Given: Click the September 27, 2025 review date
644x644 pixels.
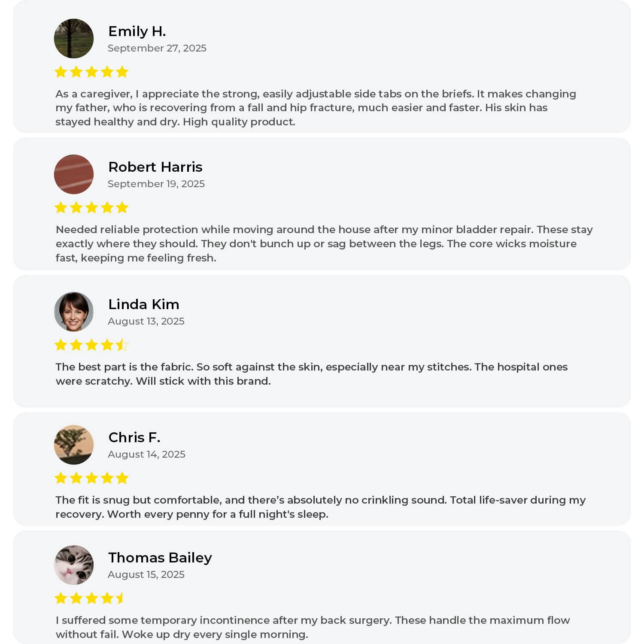Looking at the screenshot, I should coord(157,48).
